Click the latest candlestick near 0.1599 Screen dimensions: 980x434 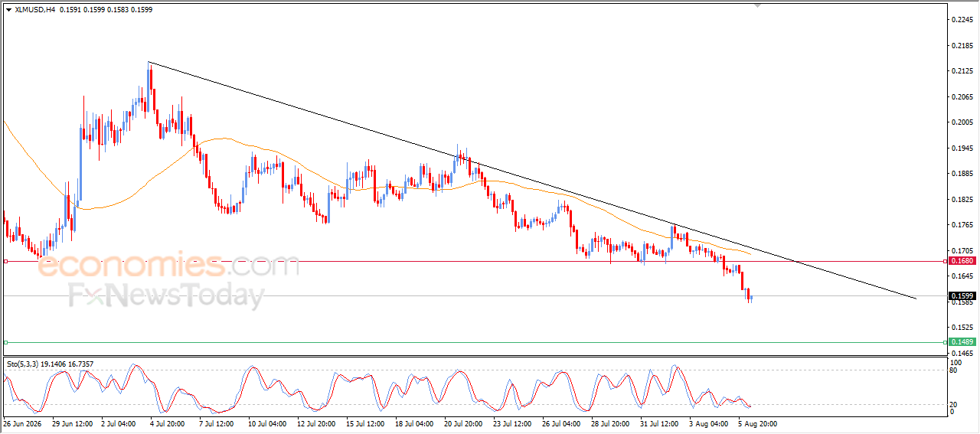pyautogui.click(x=752, y=298)
